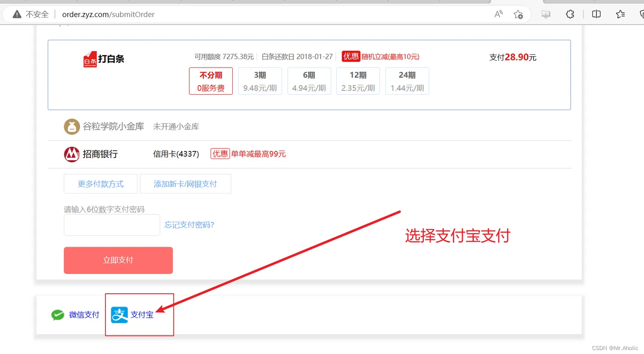
Task: Open the 忘记支付密码? link
Action: click(190, 225)
